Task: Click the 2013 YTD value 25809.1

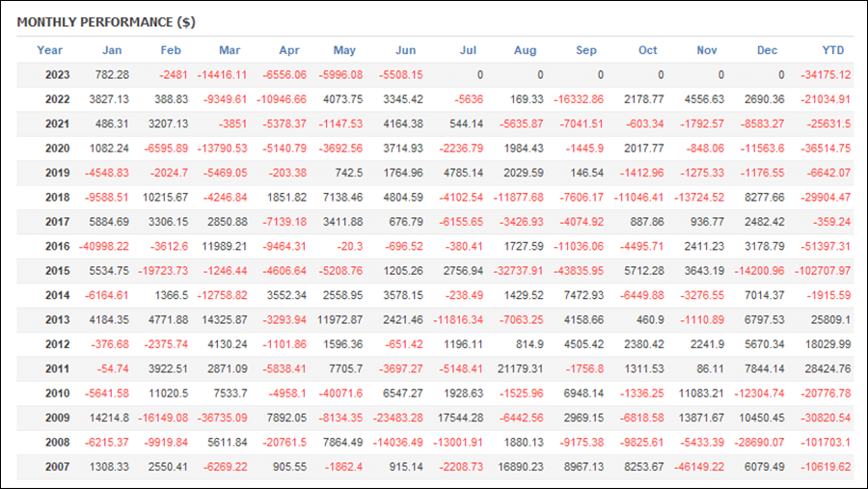Action: coord(831,319)
